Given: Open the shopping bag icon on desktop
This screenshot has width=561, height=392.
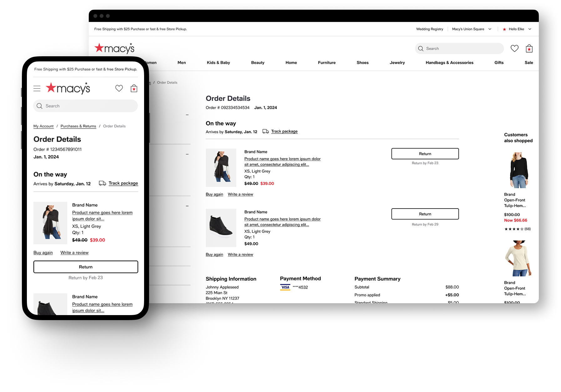Looking at the screenshot, I should (x=529, y=48).
